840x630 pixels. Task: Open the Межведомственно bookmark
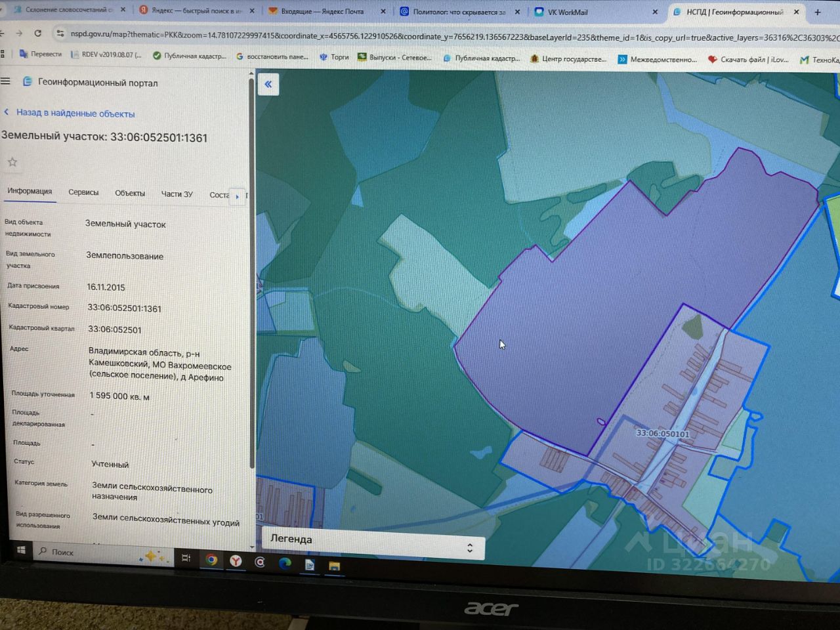[x=657, y=59]
